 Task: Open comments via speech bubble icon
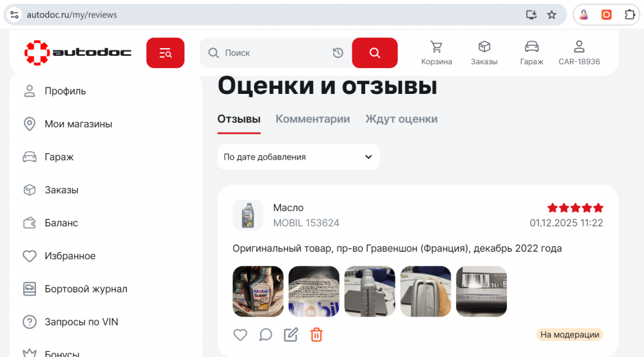(266, 335)
